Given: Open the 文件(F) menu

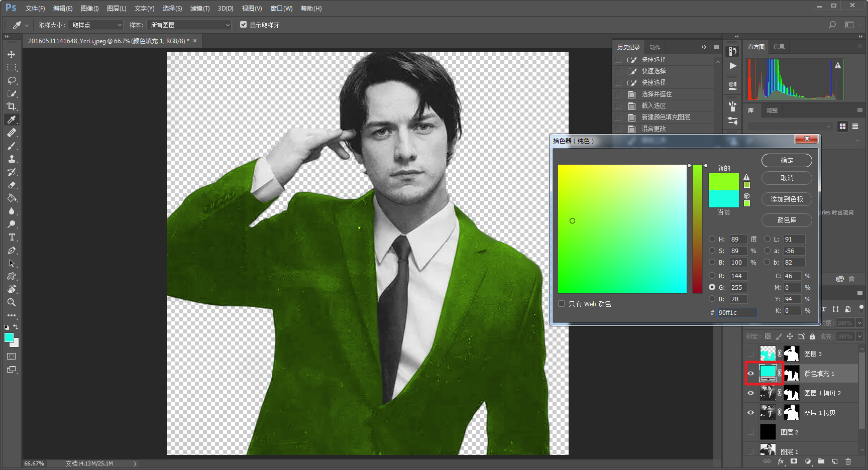Looking at the screenshot, I should [x=35, y=9].
